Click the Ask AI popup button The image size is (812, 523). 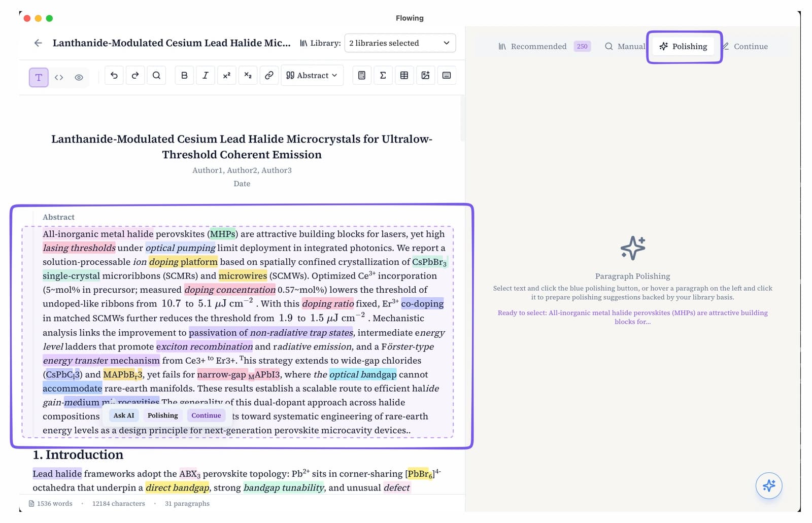[124, 415]
